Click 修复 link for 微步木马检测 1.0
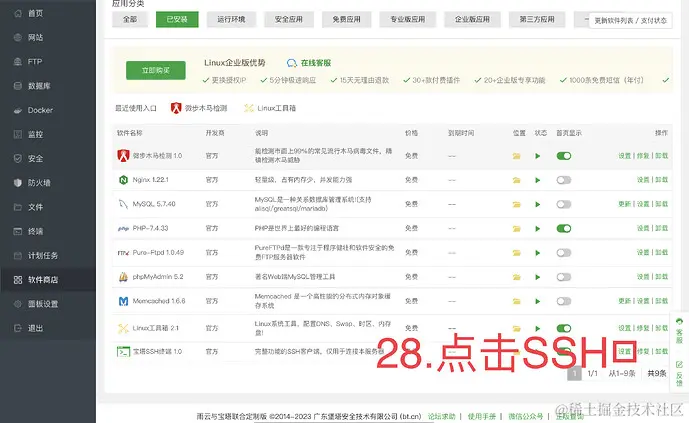The image size is (689, 423). [x=643, y=155]
